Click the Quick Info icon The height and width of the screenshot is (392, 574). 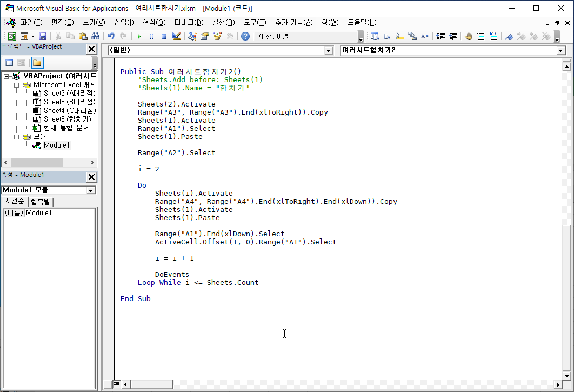(400, 36)
